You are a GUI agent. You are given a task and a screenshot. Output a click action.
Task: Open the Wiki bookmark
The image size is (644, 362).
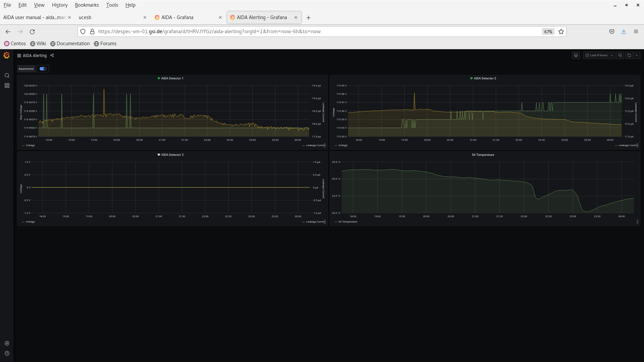point(38,44)
